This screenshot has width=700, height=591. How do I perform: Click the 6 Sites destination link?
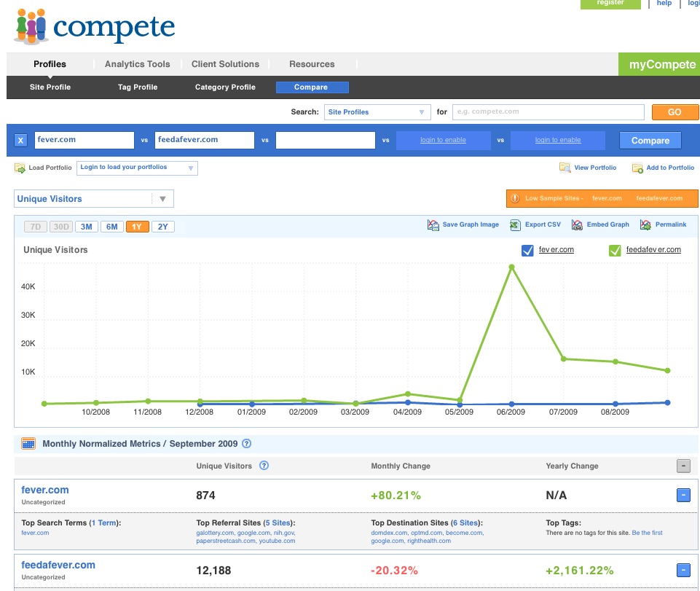point(465,522)
